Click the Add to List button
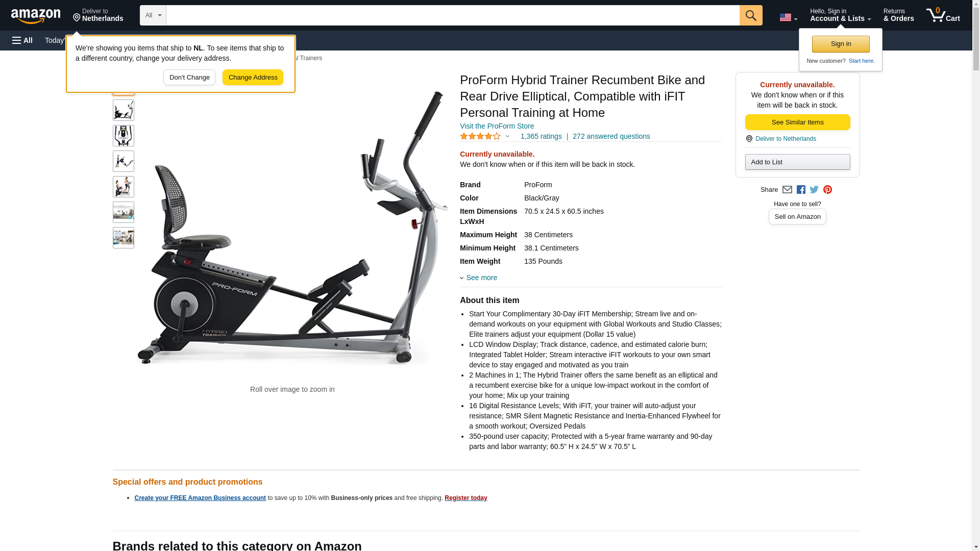Screen dimensions: 980x551 pyautogui.click(x=797, y=162)
